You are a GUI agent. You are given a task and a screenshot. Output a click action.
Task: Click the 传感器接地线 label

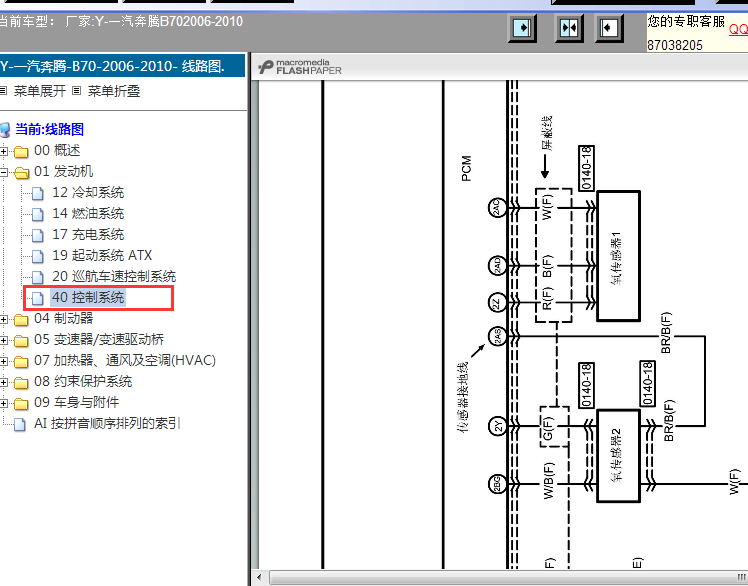(x=463, y=398)
